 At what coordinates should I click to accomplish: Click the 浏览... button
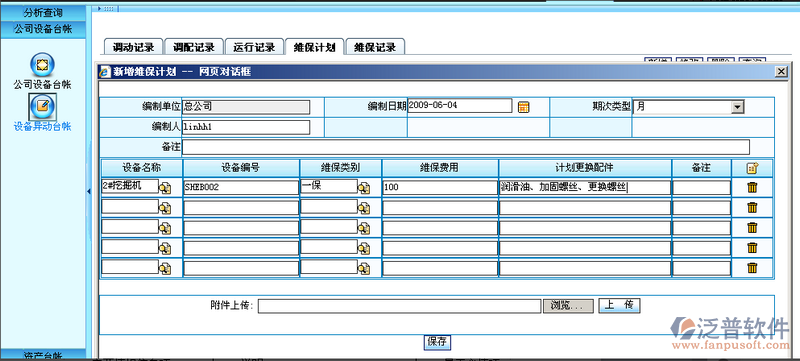(x=568, y=306)
